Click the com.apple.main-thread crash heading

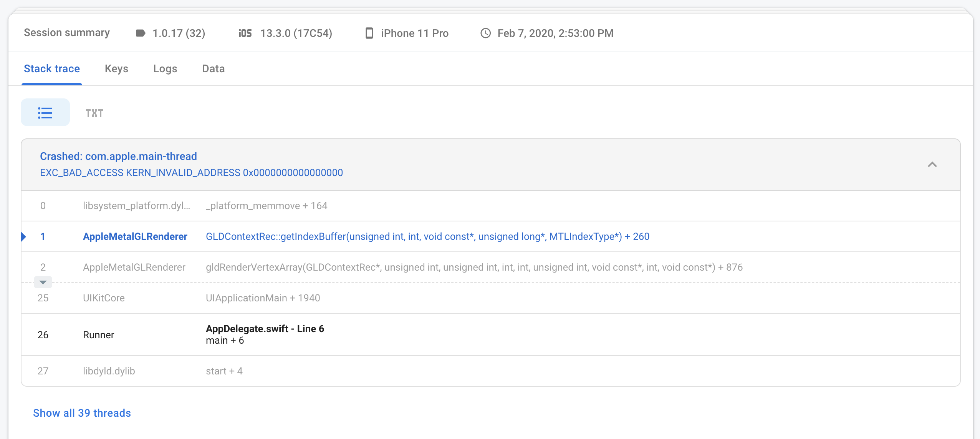tap(118, 156)
